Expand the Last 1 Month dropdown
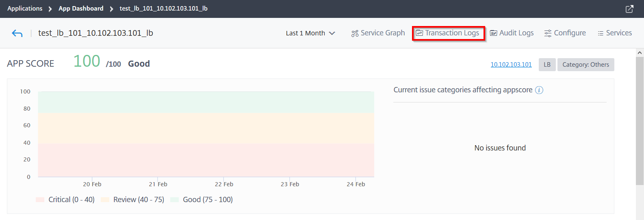 310,33
